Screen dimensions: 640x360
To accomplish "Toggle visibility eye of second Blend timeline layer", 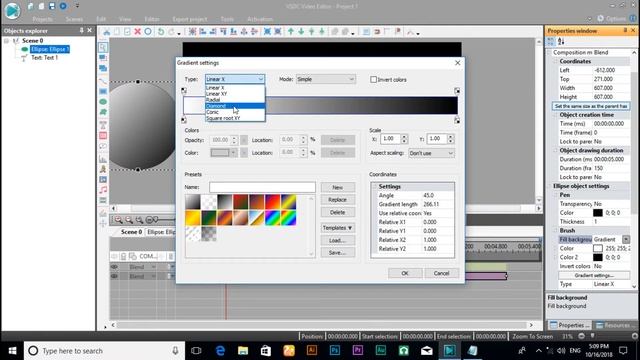I will point(114,276).
